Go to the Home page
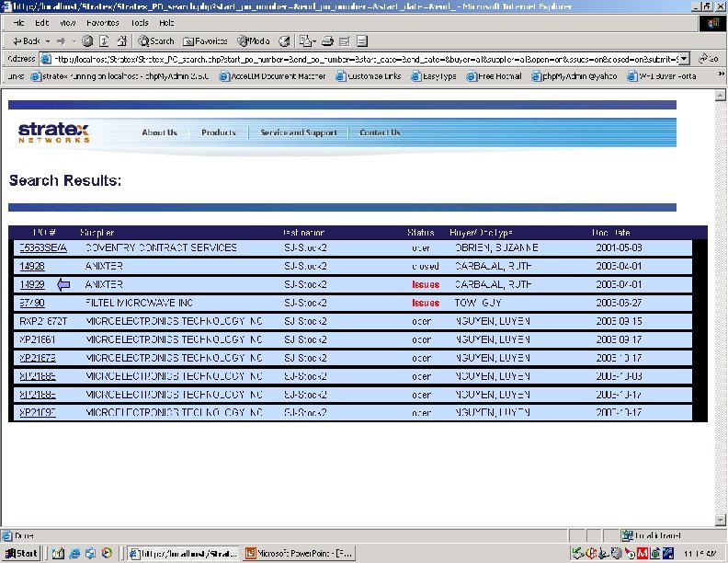Screen dimensions: 728x563 coord(121,41)
